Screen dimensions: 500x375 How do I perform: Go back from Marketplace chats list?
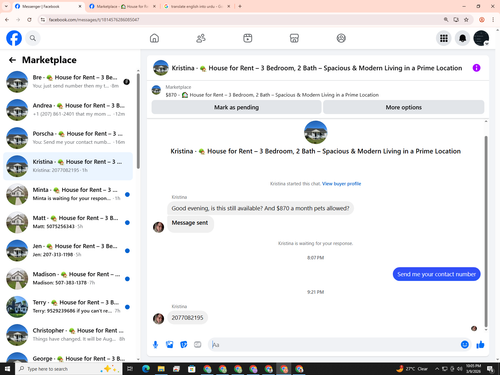[12, 60]
